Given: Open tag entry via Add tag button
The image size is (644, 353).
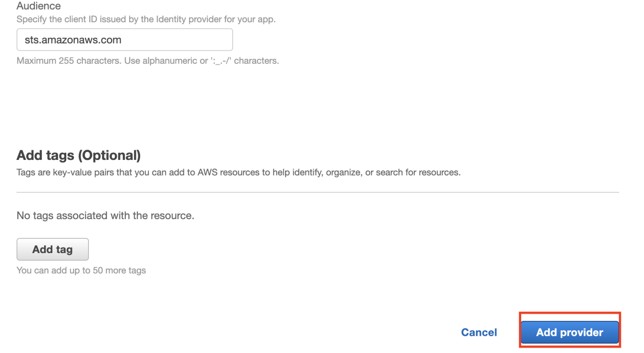Looking at the screenshot, I should tap(52, 249).
